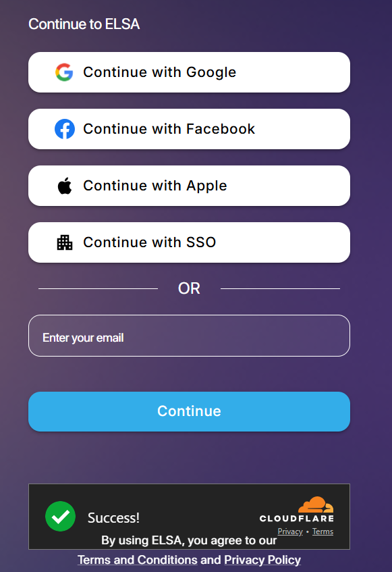This screenshot has height=572, width=392.
Task: Click the Success! verification text
Action: tap(113, 518)
